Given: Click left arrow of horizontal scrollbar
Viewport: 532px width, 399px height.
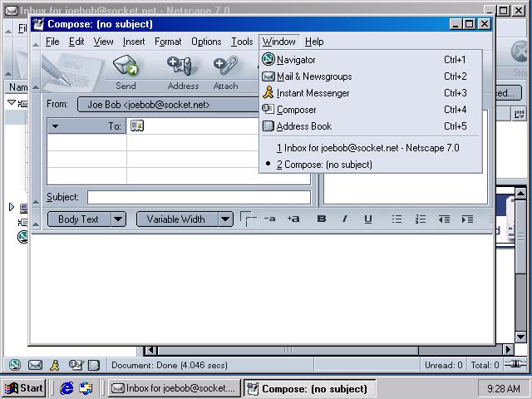Looking at the screenshot, I should tap(151, 350).
